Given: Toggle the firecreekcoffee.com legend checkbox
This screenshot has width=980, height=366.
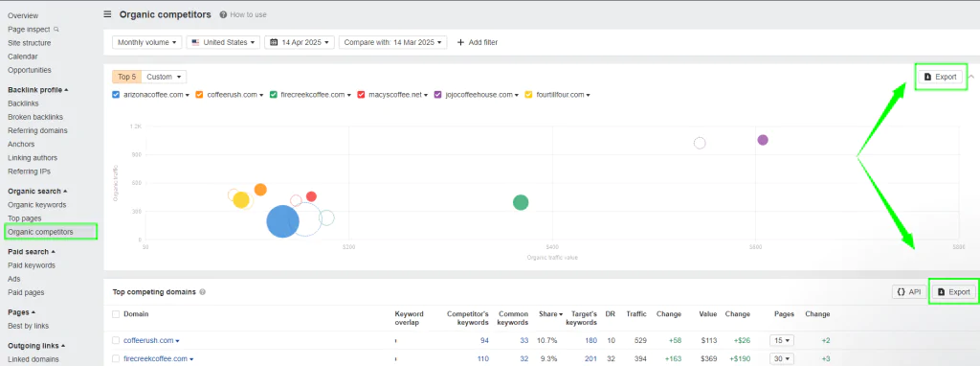Looking at the screenshot, I should (x=274, y=95).
